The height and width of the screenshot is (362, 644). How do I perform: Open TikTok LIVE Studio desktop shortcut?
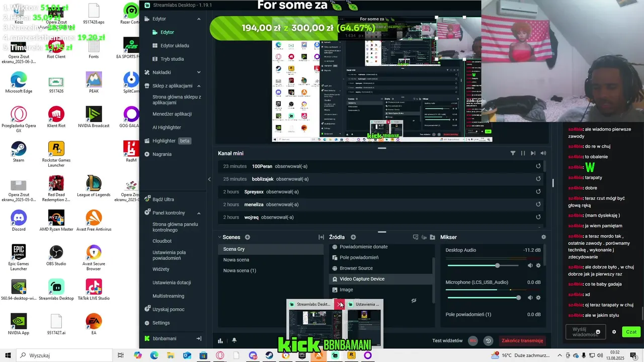click(x=94, y=290)
